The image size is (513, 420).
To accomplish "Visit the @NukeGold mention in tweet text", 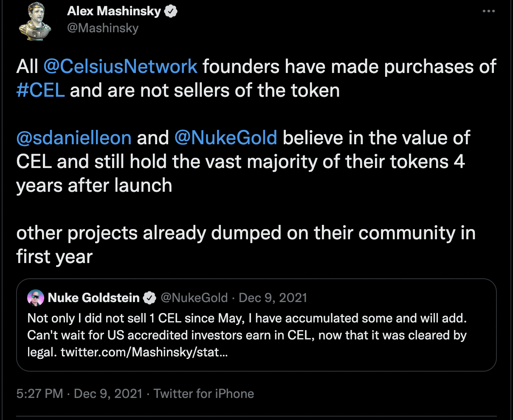I will click(225, 138).
